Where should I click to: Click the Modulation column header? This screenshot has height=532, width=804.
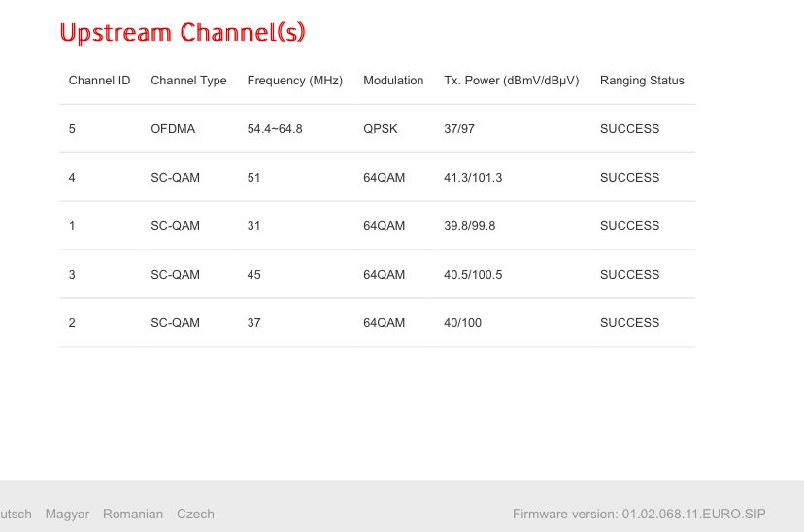(x=393, y=81)
